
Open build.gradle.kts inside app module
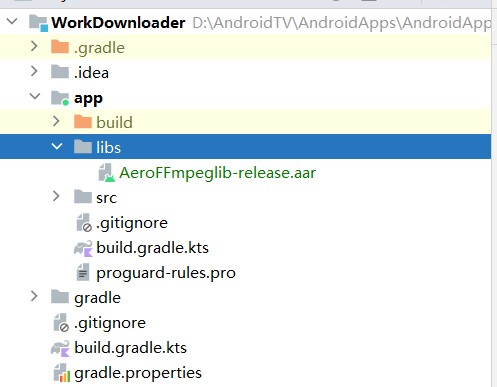pos(152,248)
